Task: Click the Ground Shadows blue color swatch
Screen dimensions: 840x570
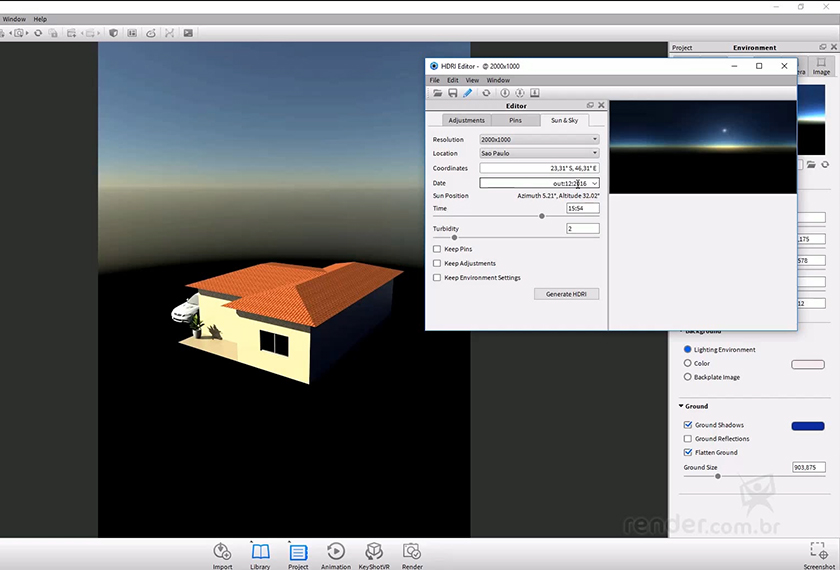Action: tap(808, 426)
